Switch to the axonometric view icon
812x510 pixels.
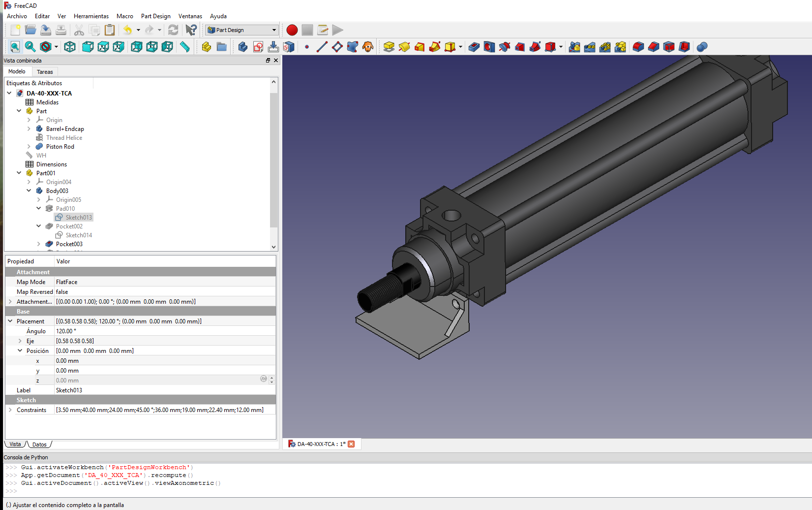(70, 47)
